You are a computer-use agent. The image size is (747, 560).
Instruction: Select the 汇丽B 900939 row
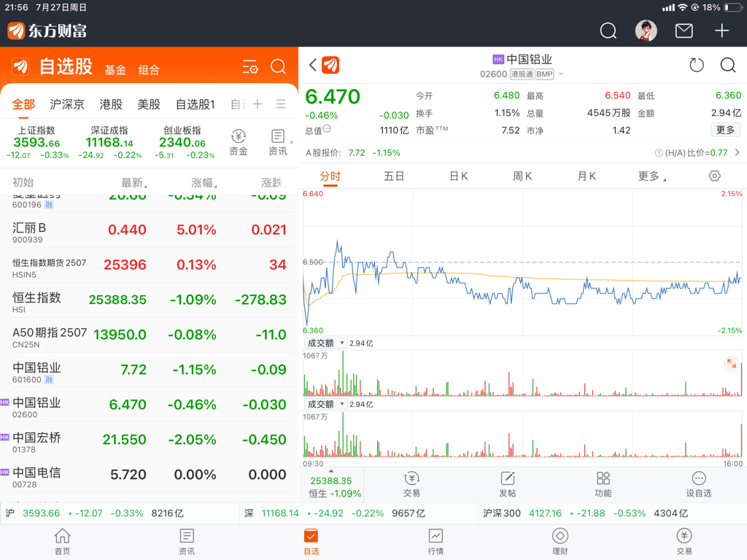[x=149, y=230]
